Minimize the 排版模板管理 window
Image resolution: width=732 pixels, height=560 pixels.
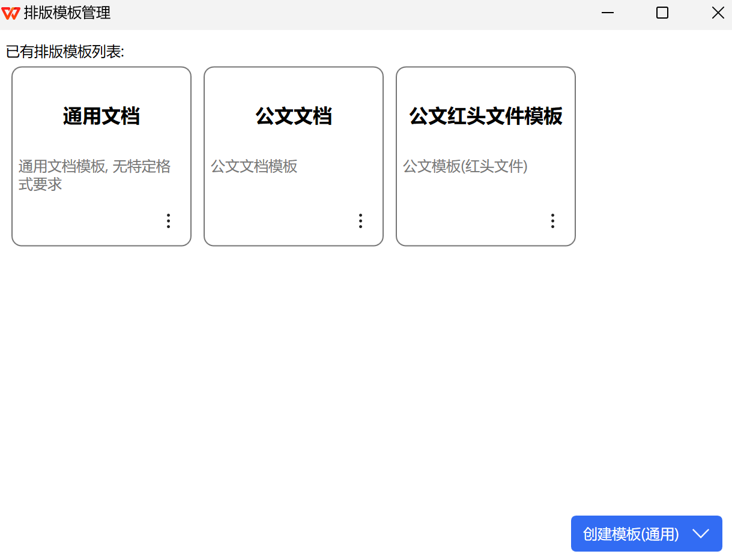coord(607,13)
